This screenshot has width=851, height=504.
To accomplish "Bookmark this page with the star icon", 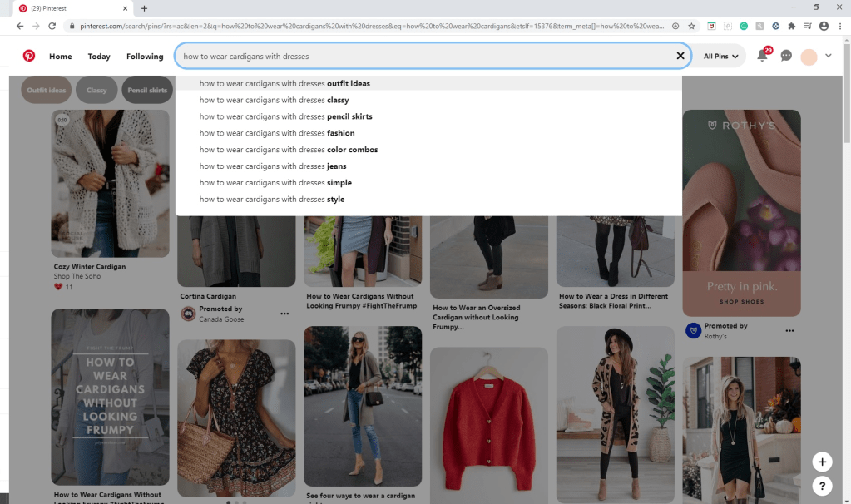I will click(691, 26).
